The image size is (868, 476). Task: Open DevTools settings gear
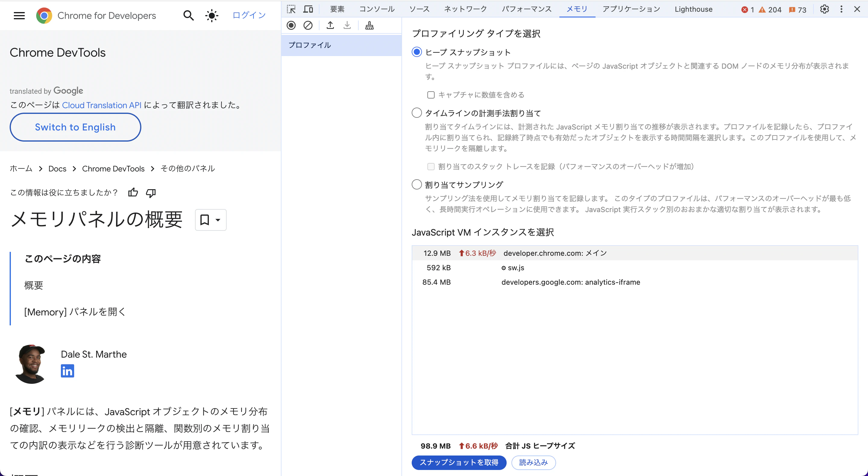click(824, 9)
